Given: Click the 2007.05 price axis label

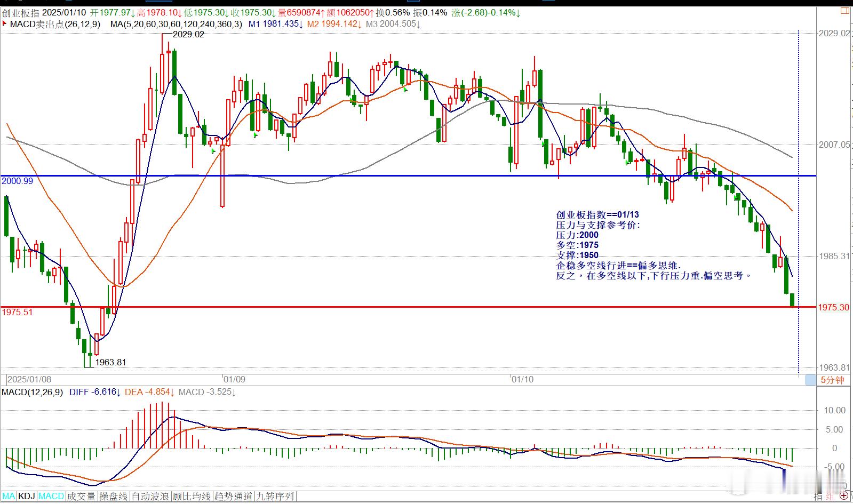Looking at the screenshot, I should point(834,145).
